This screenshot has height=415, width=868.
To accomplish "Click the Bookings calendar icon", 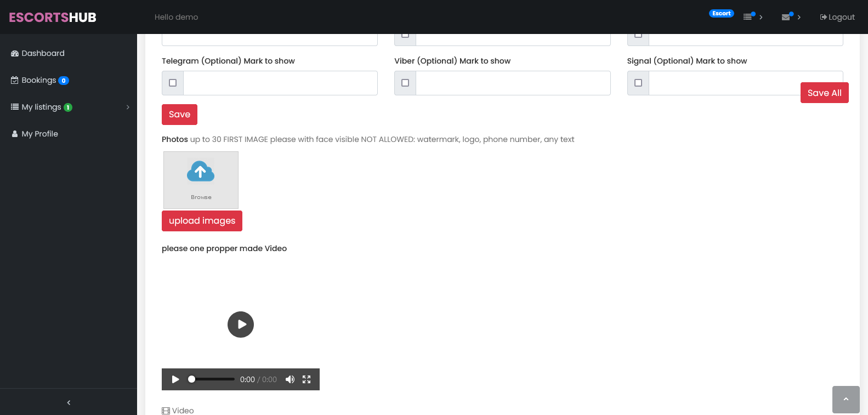I will [x=15, y=80].
